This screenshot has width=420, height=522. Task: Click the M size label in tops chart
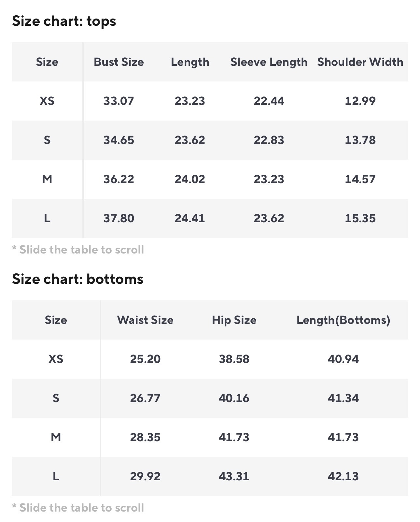[47, 179]
